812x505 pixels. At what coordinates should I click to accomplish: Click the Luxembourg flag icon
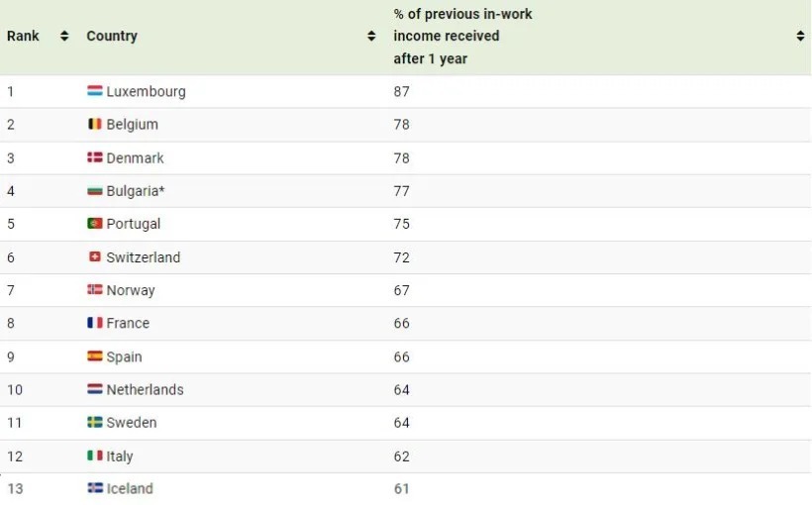(95, 91)
